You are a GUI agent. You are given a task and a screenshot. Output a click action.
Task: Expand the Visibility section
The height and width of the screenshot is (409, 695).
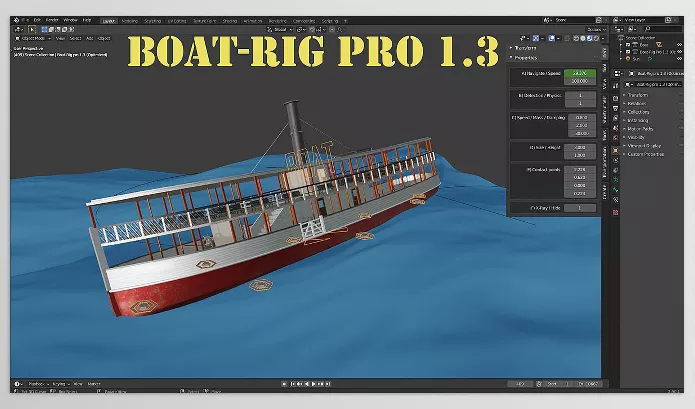(636, 137)
